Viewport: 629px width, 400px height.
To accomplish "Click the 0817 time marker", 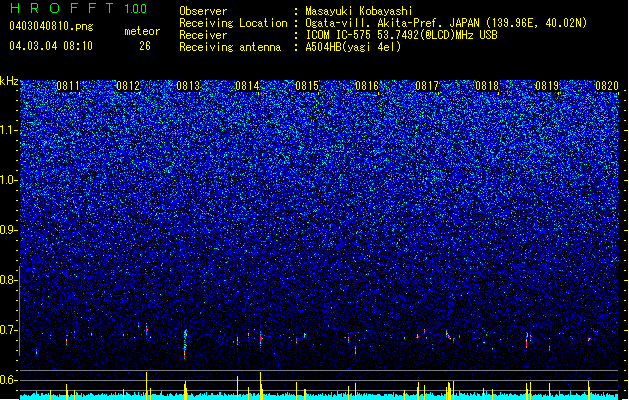I will [x=427, y=86].
